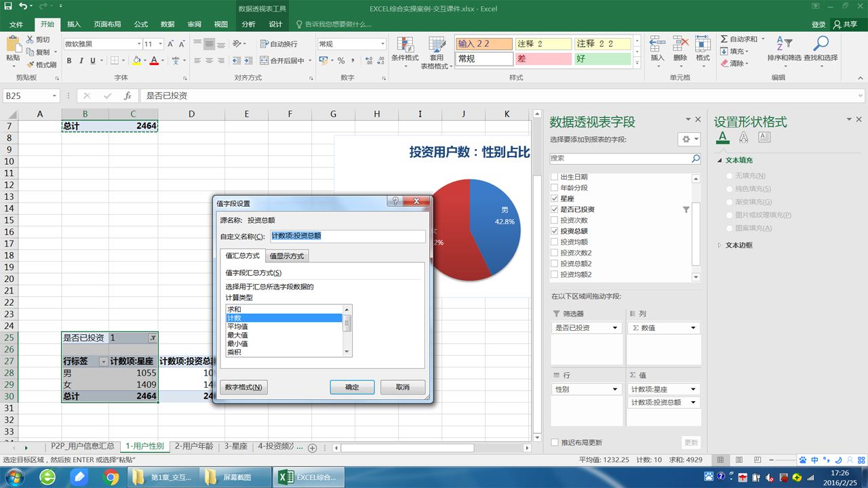
Task: Click the increase font size icon
Action: (x=170, y=44)
